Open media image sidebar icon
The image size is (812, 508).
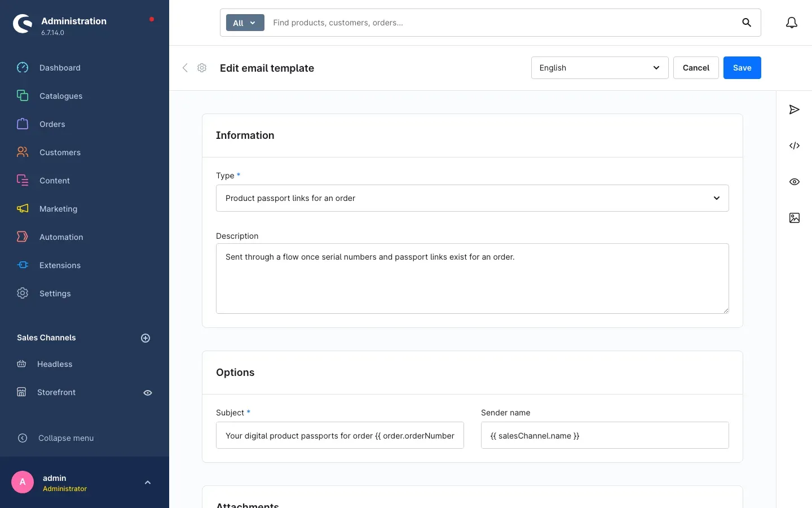click(x=795, y=218)
